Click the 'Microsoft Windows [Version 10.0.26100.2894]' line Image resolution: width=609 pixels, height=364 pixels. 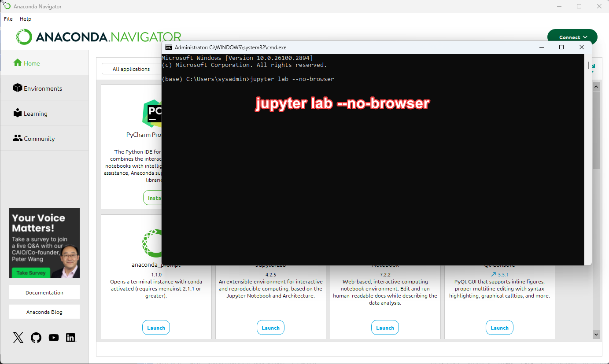pyautogui.click(x=237, y=58)
